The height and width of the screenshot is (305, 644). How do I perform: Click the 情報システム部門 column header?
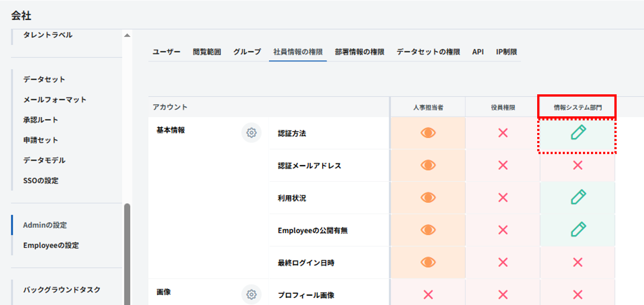click(577, 108)
